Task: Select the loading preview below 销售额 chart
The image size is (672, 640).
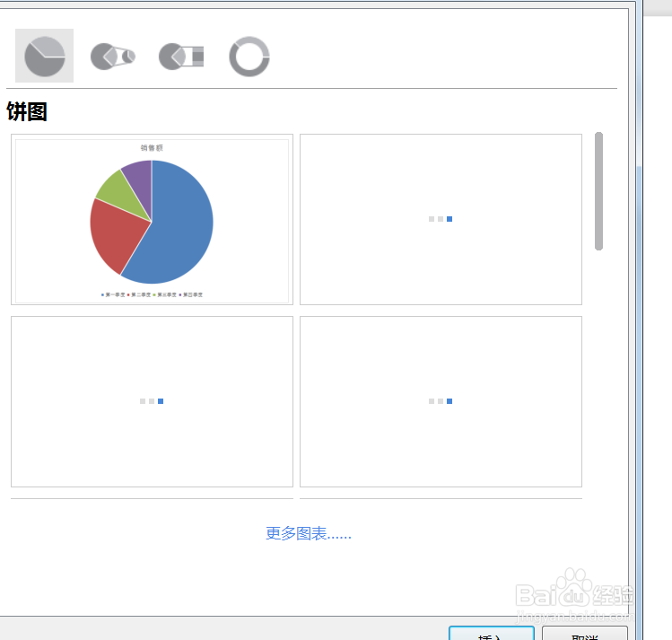Action: (153, 401)
